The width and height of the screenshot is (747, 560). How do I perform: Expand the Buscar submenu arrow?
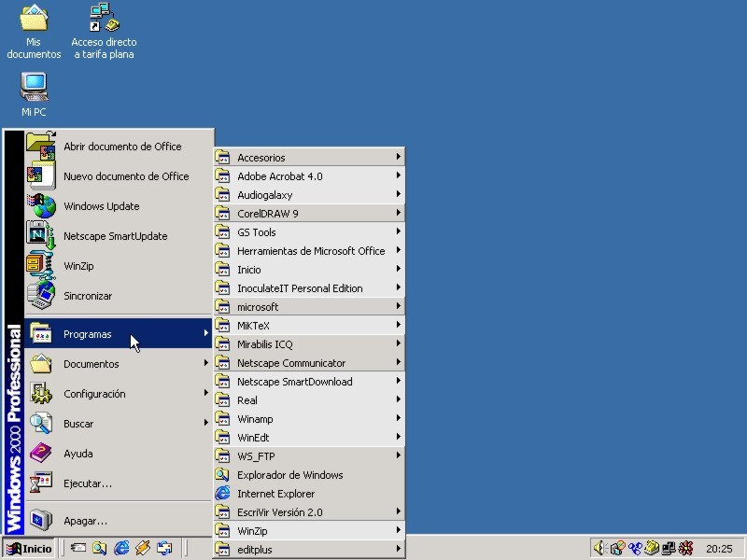tap(205, 423)
